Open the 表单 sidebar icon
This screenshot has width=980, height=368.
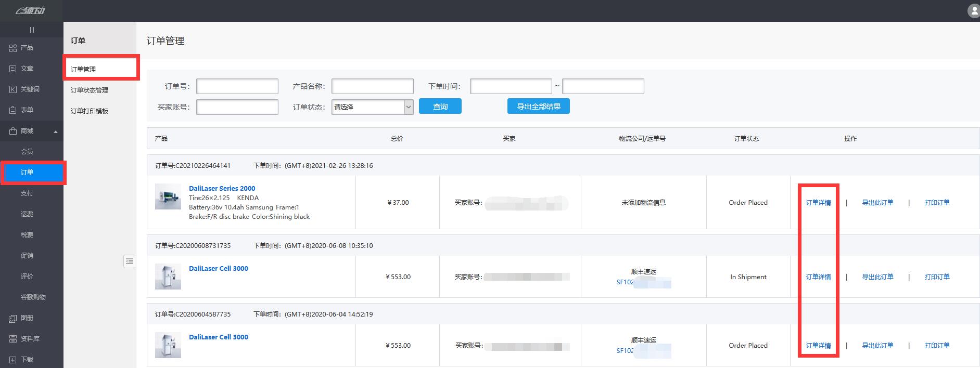point(13,110)
